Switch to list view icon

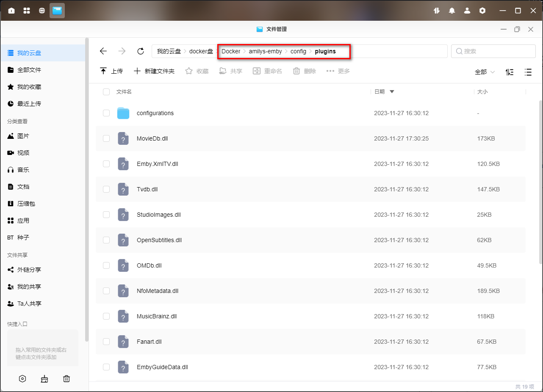(x=528, y=72)
